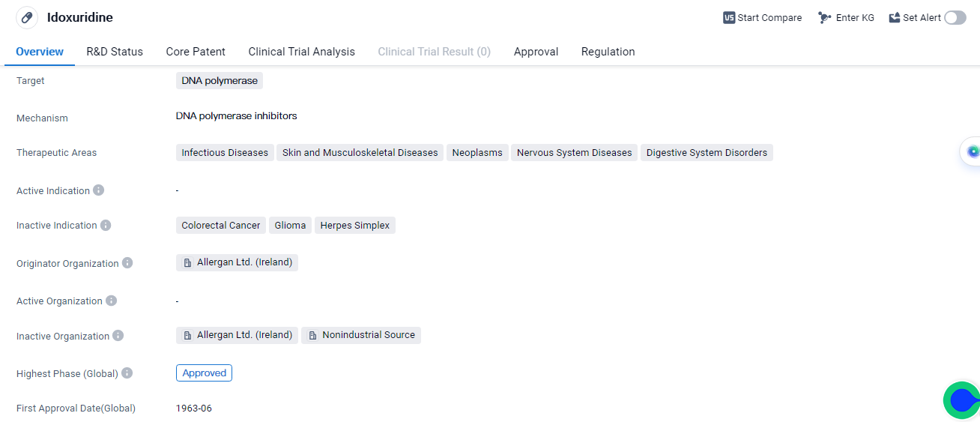This screenshot has width=980, height=422.
Task: Click the Set Alert bell icon
Action: coord(895,18)
